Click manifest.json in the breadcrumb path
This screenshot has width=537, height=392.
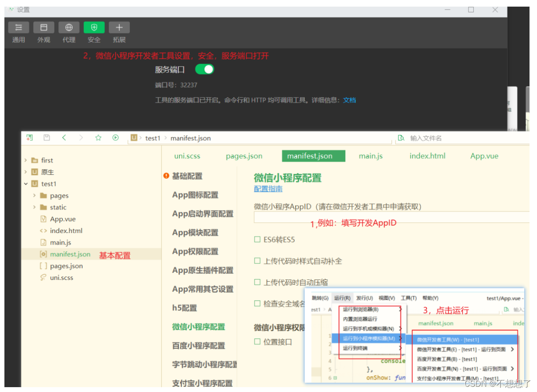(190, 138)
